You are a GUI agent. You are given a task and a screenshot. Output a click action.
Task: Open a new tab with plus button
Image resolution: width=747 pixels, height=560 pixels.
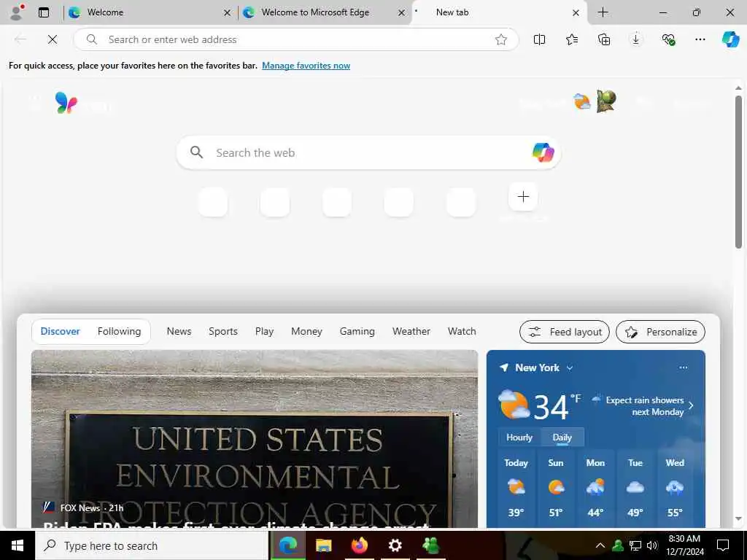click(x=603, y=12)
